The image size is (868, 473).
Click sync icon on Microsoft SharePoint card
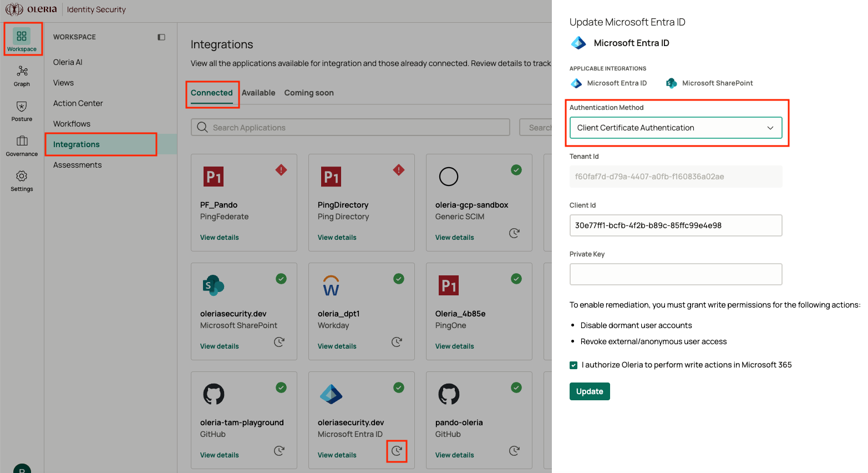(279, 342)
